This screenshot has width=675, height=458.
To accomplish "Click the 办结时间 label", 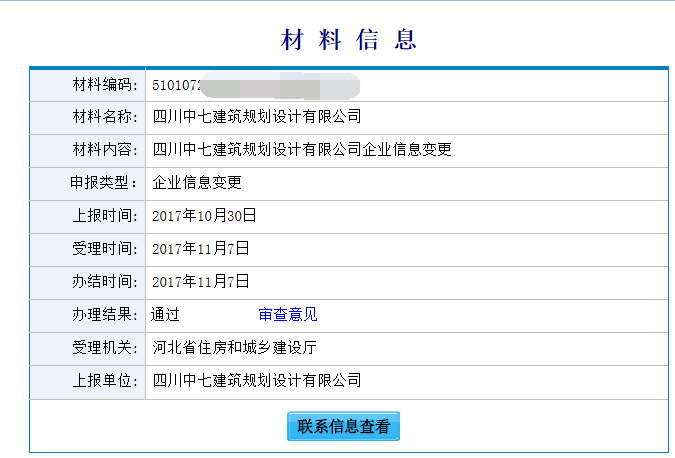I will pyautogui.click(x=105, y=282).
